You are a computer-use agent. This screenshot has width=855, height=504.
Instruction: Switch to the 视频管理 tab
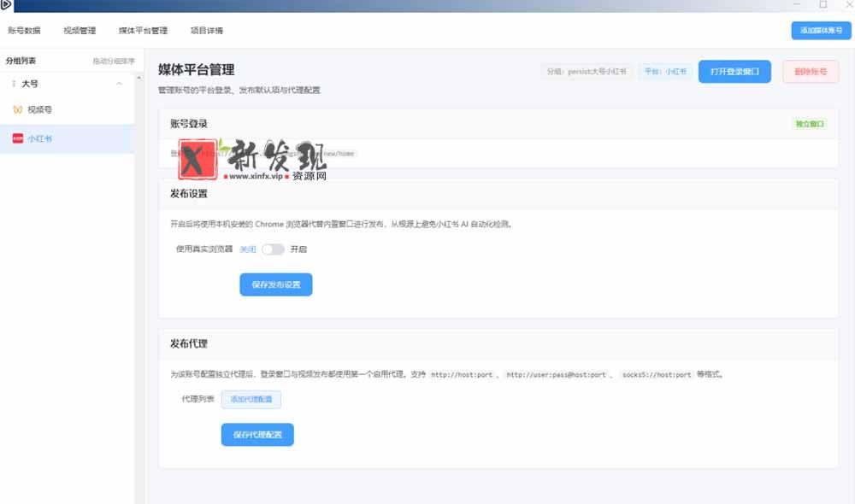pyautogui.click(x=80, y=31)
